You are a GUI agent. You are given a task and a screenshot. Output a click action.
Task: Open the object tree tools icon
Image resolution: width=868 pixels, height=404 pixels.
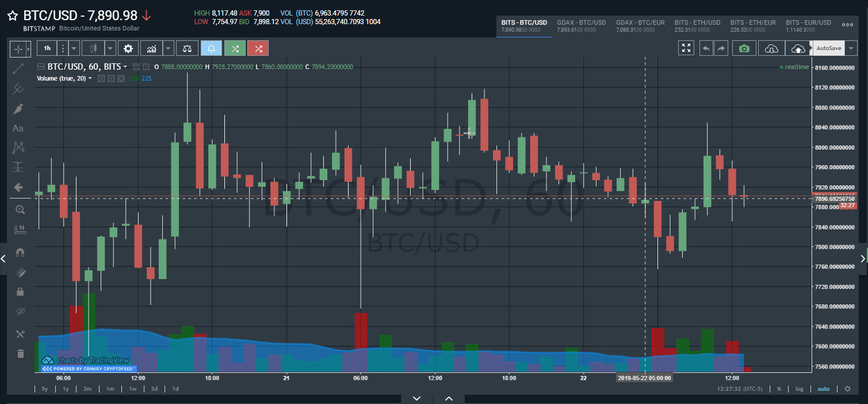click(x=20, y=334)
